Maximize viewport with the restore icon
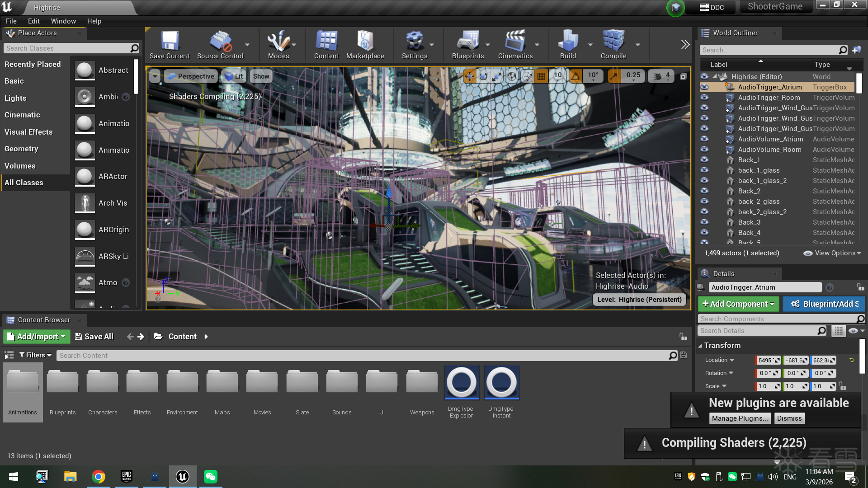This screenshot has width=868, height=488. coord(684,76)
